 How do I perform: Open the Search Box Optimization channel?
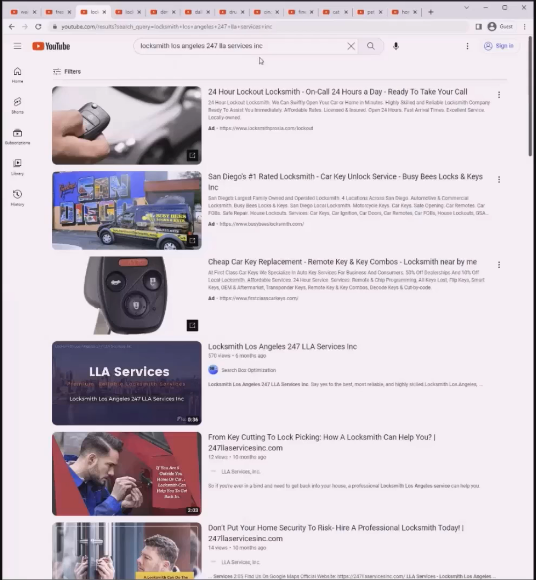coord(242,370)
